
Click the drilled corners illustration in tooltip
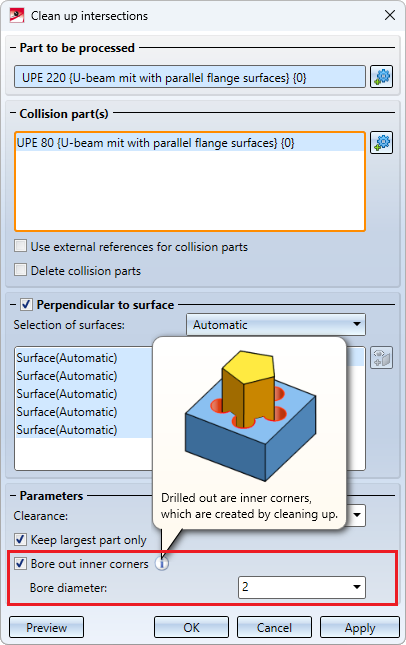tap(250, 415)
